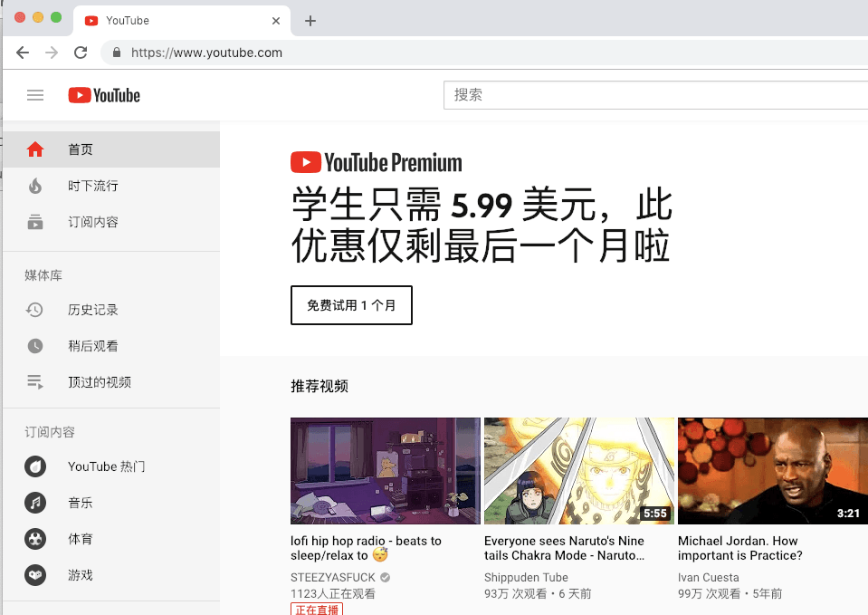
Task: Click the soccer ball sports channel icon
Action: point(35,539)
